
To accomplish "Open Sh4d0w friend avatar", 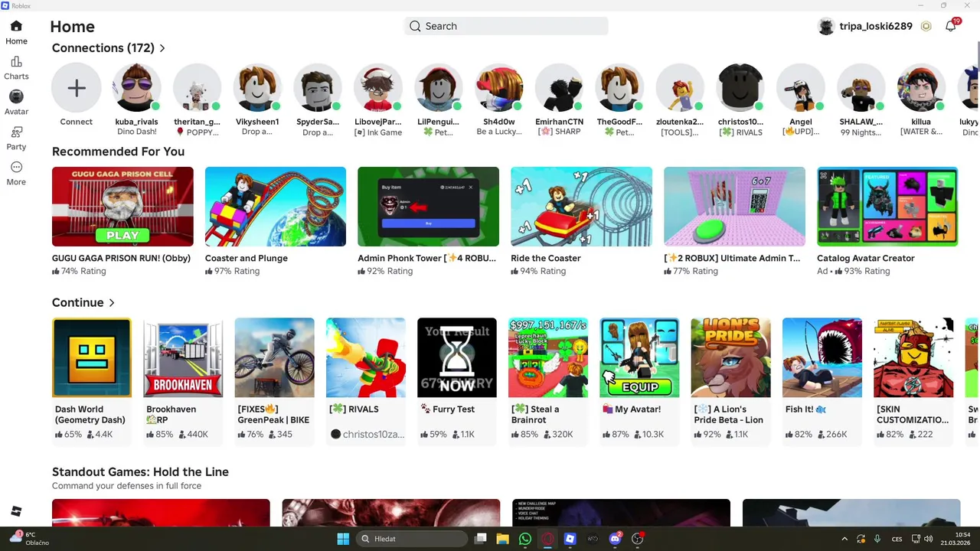I will 499,88.
